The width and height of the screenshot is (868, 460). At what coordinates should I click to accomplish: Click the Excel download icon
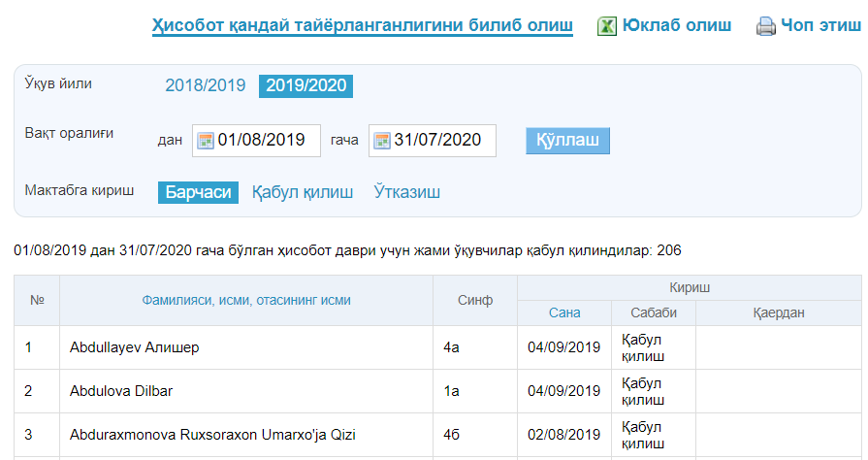(x=607, y=26)
